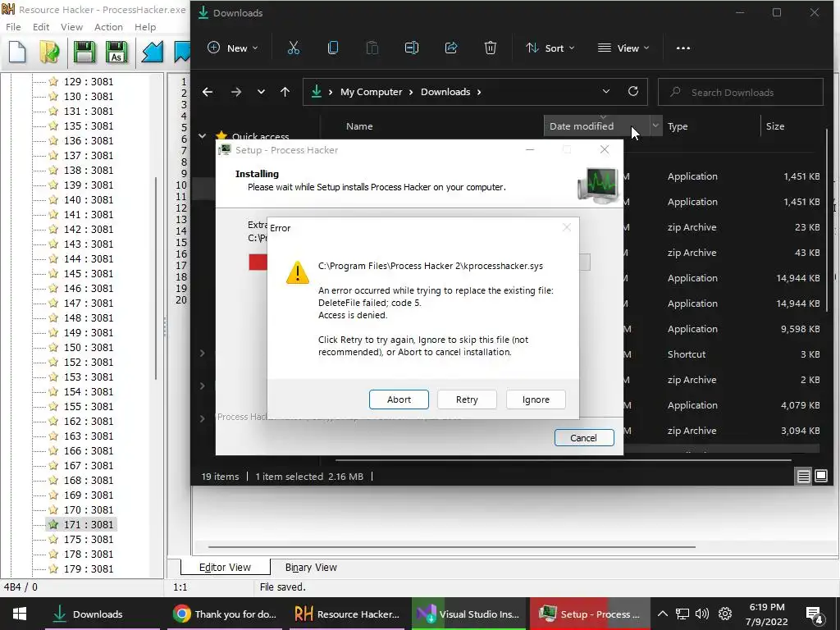Click the clock showing 6:19 PM
The height and width of the screenshot is (630, 840).
point(767,607)
